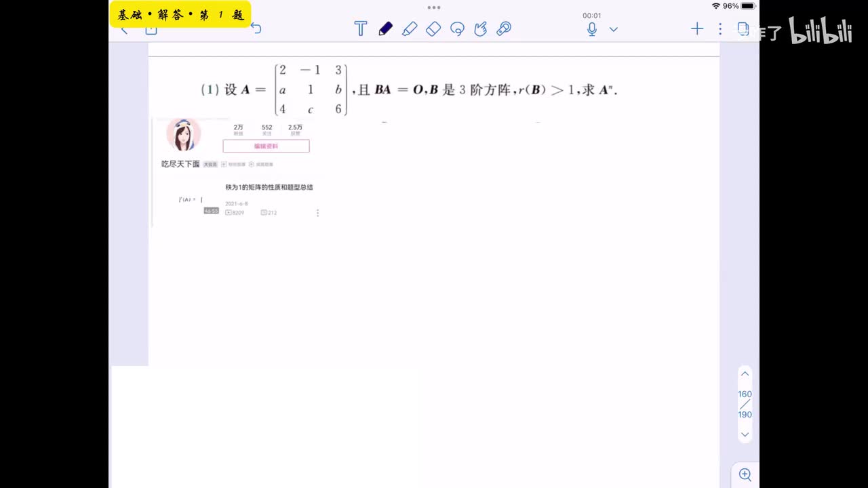The image size is (868, 488).
Task: Tap the matrix A in the problem
Action: pos(311,89)
